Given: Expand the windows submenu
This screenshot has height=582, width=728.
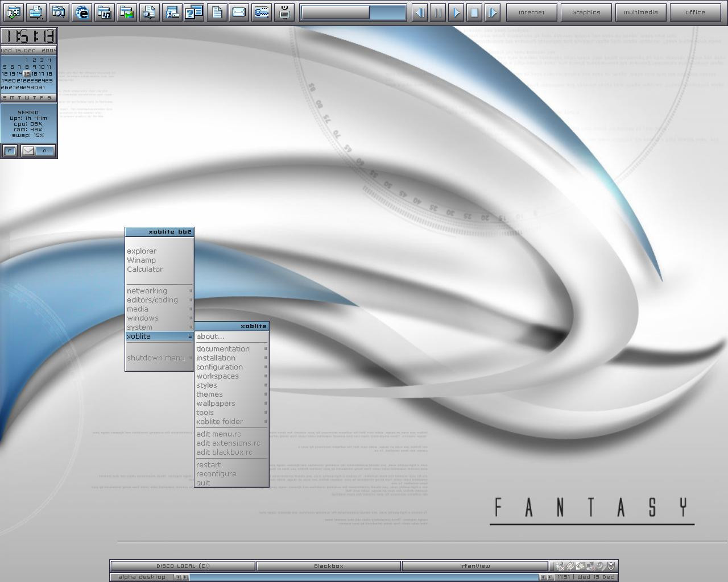Looking at the screenshot, I should (x=159, y=318).
